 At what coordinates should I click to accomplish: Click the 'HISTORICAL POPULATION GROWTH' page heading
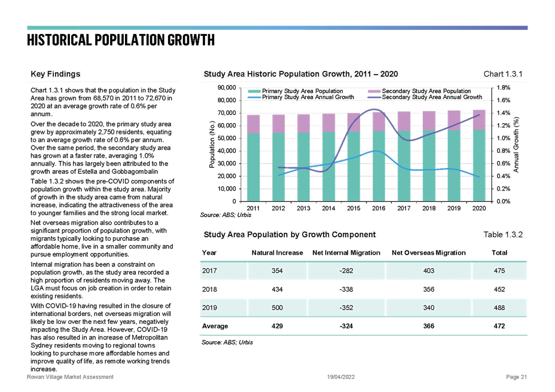click(x=121, y=40)
